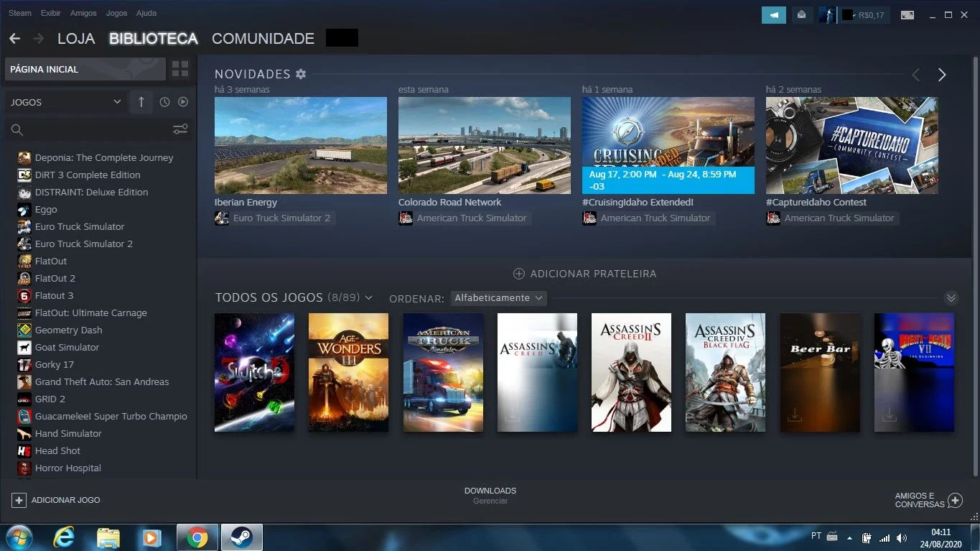Open the friend activity notifications icon

802,14
